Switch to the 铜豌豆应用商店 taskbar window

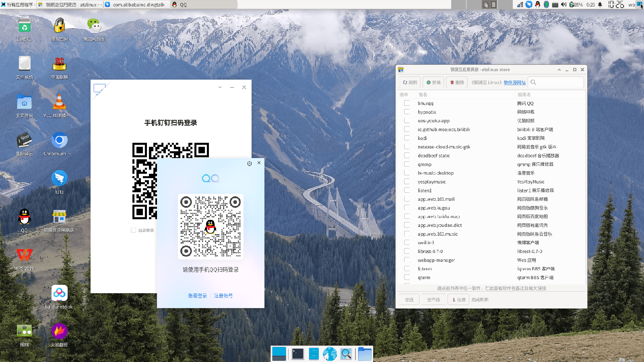click(x=70, y=4)
